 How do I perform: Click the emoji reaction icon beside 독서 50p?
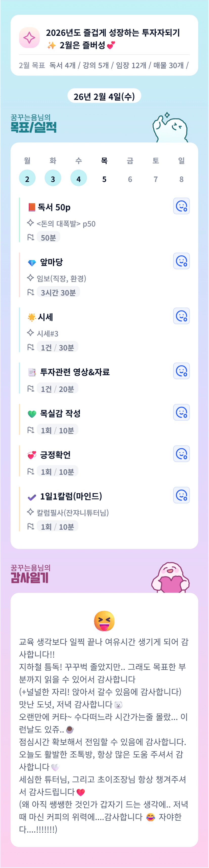click(x=181, y=206)
